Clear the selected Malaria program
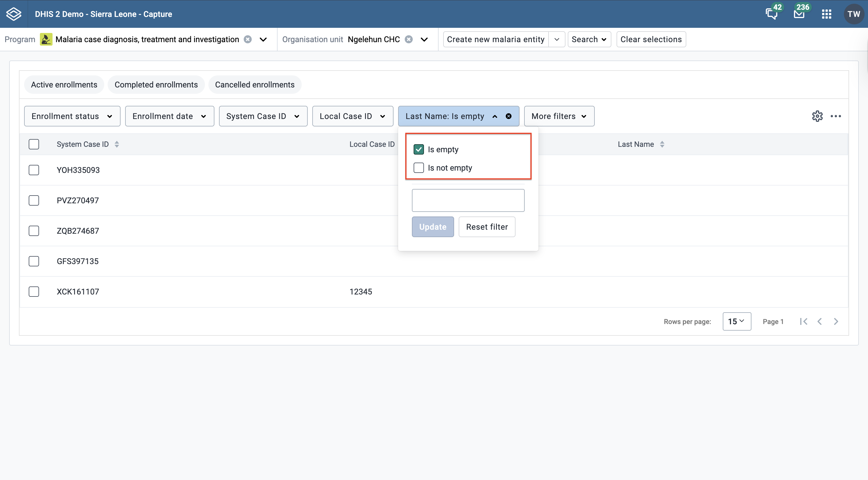868x480 pixels. pos(248,39)
